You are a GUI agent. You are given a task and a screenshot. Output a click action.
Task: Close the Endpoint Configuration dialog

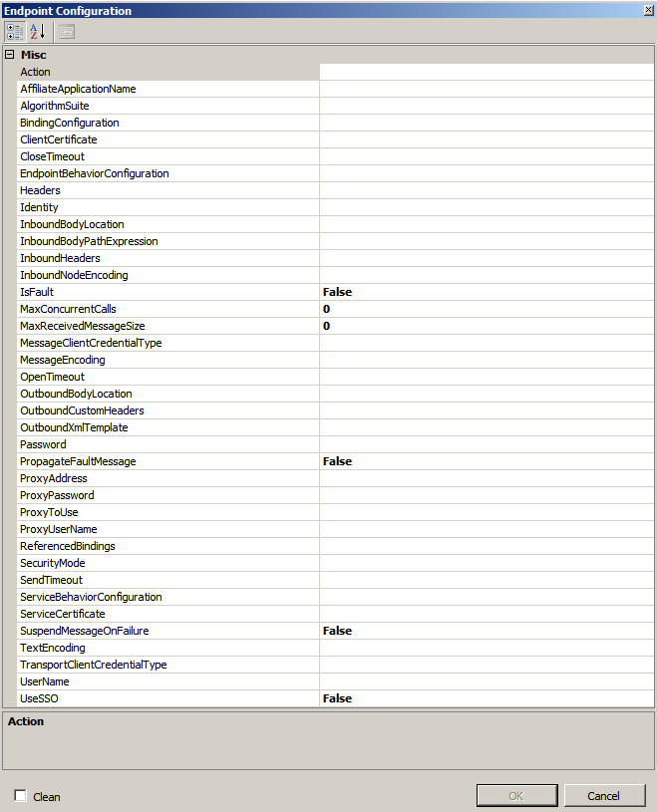tap(648, 10)
